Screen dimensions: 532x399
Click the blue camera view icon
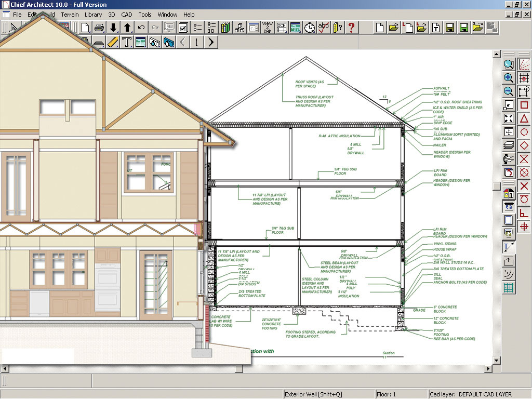(169, 43)
